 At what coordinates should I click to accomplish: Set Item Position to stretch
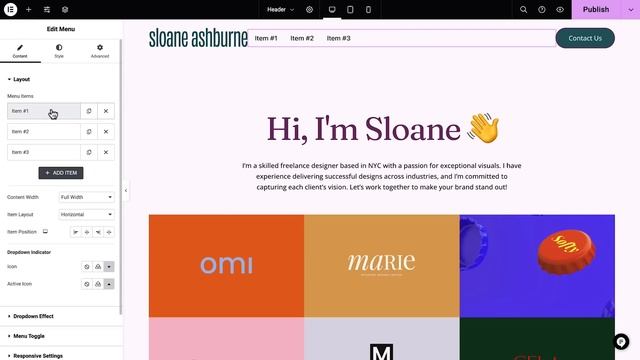click(x=109, y=232)
